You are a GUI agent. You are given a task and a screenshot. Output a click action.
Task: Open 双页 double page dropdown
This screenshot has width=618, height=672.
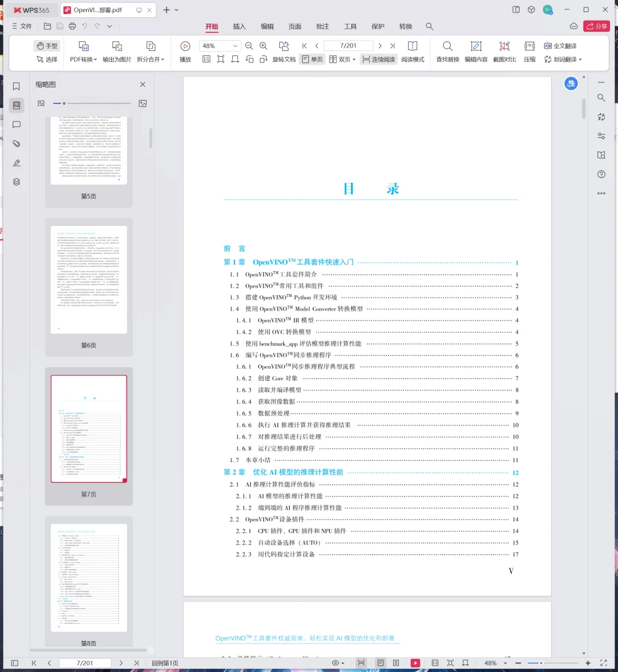pos(342,59)
